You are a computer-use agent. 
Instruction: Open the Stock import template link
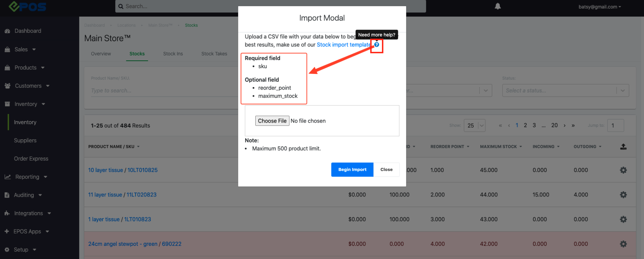point(344,45)
